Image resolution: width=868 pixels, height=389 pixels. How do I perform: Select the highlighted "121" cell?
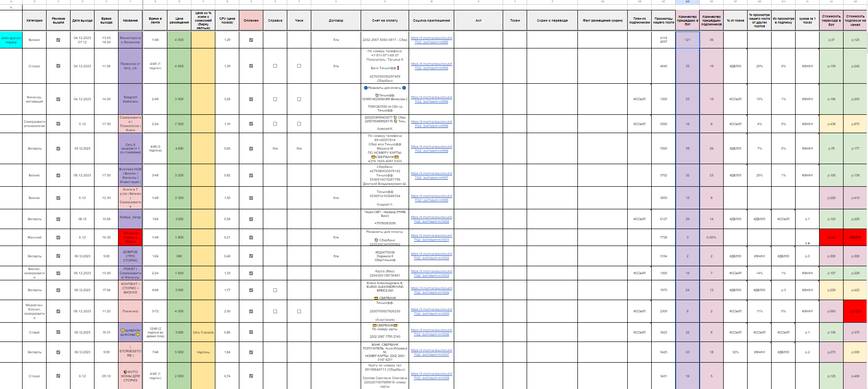[687, 40]
